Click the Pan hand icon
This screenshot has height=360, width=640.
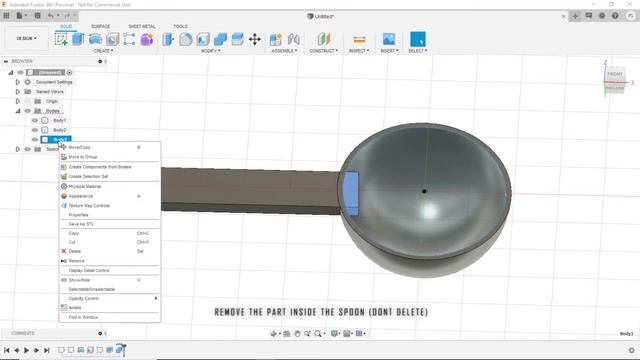(x=297, y=333)
